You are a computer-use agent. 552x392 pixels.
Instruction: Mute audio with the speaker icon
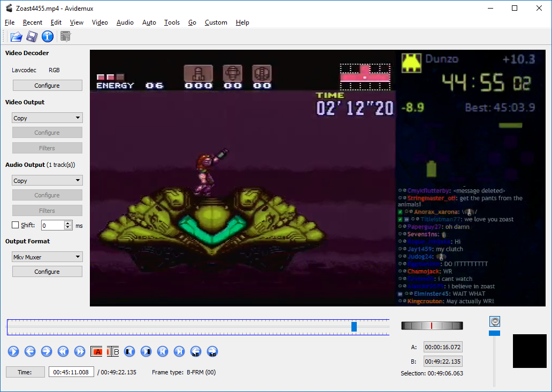495,321
